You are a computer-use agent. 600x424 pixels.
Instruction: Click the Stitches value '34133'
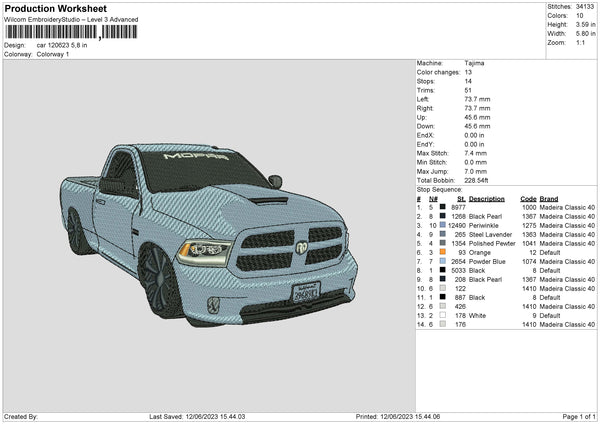tap(585, 7)
